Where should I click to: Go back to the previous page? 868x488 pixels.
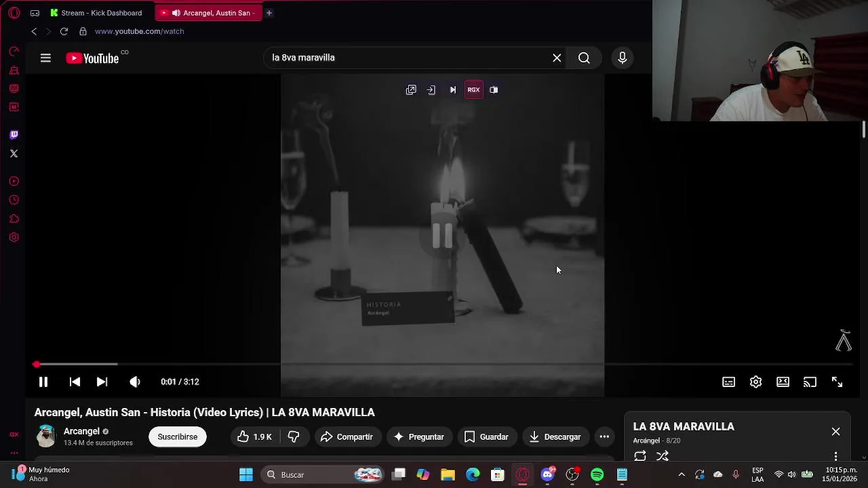tap(34, 31)
